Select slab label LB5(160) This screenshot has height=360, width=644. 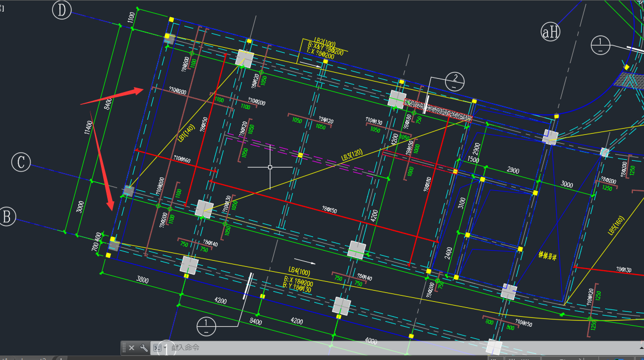pos(616,225)
